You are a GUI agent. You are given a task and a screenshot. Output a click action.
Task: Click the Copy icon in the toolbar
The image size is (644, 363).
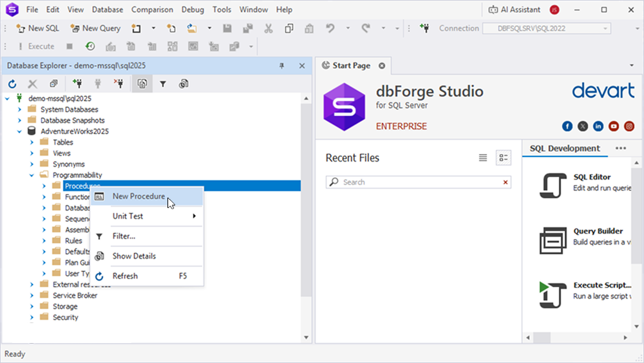tap(289, 28)
